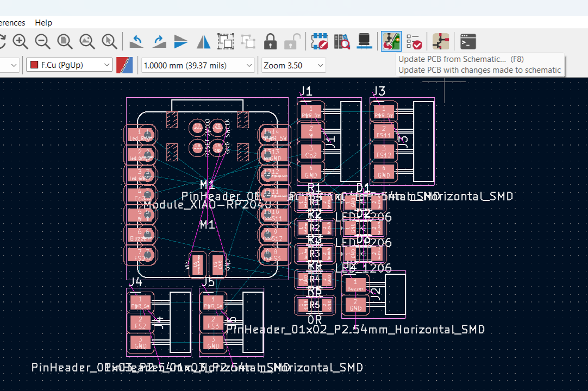Image resolution: width=588 pixels, height=391 pixels.
Task: Unlock items with the open padlock icon
Action: click(292, 41)
